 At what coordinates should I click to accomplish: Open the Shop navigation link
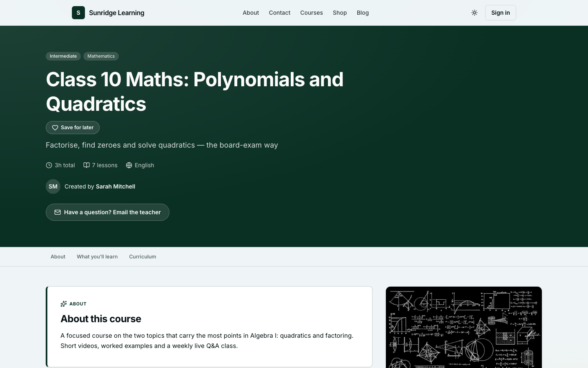340,13
